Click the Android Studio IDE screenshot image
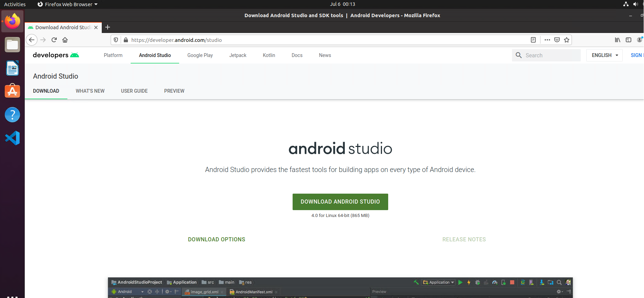 click(340, 288)
